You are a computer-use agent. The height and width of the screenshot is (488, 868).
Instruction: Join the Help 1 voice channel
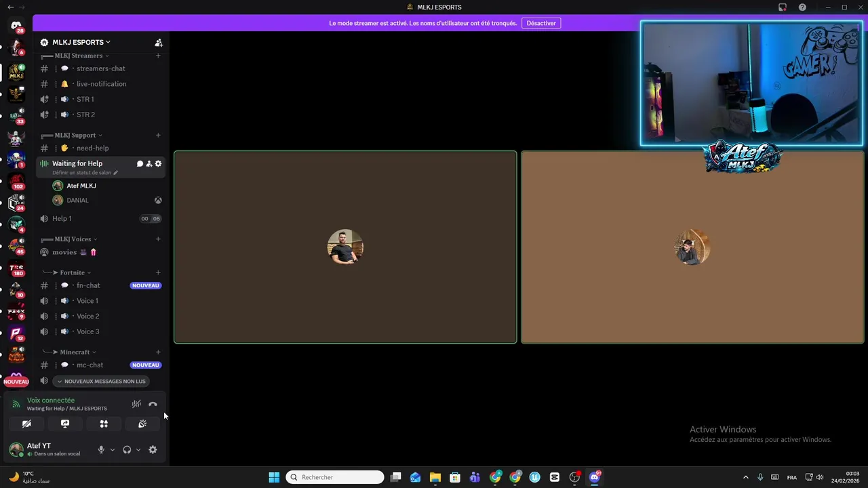click(x=101, y=218)
